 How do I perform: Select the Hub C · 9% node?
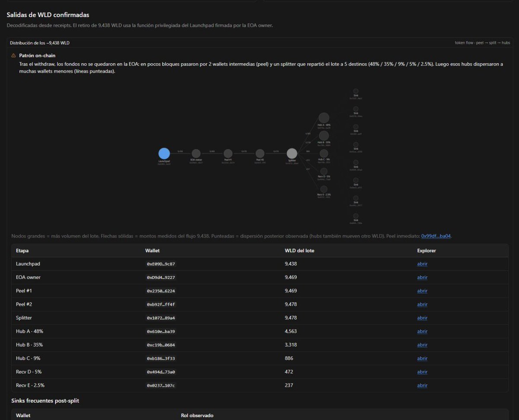coord(324,154)
